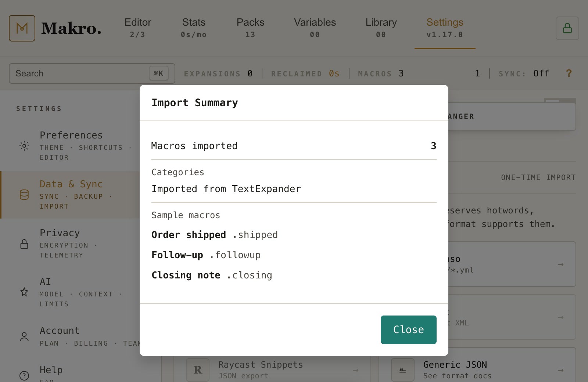Open the Library tab
Screen dimensions: 588x382
[381, 28]
